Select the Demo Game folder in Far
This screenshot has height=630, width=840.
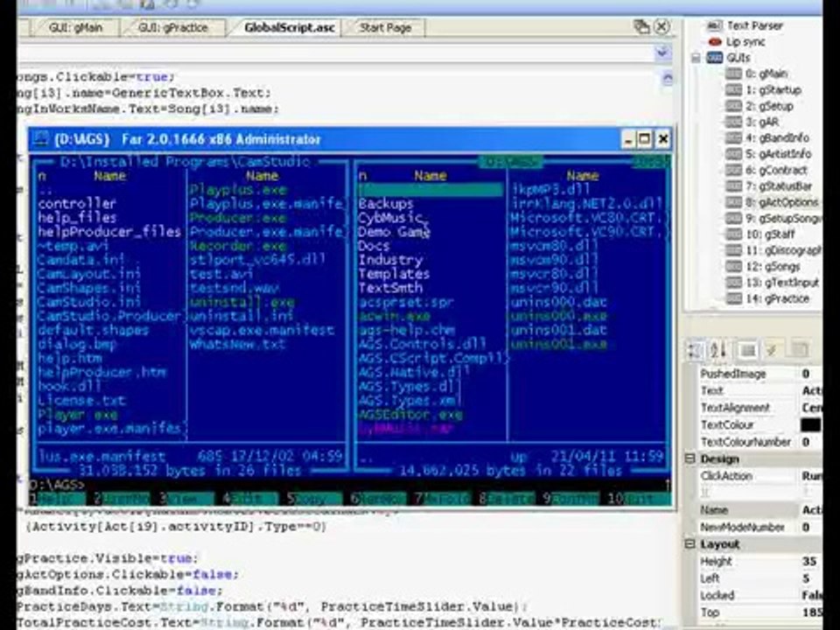click(x=395, y=232)
